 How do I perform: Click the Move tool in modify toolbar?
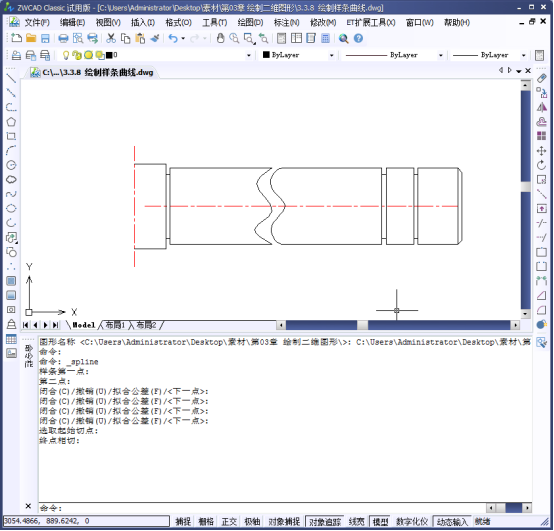pos(541,151)
